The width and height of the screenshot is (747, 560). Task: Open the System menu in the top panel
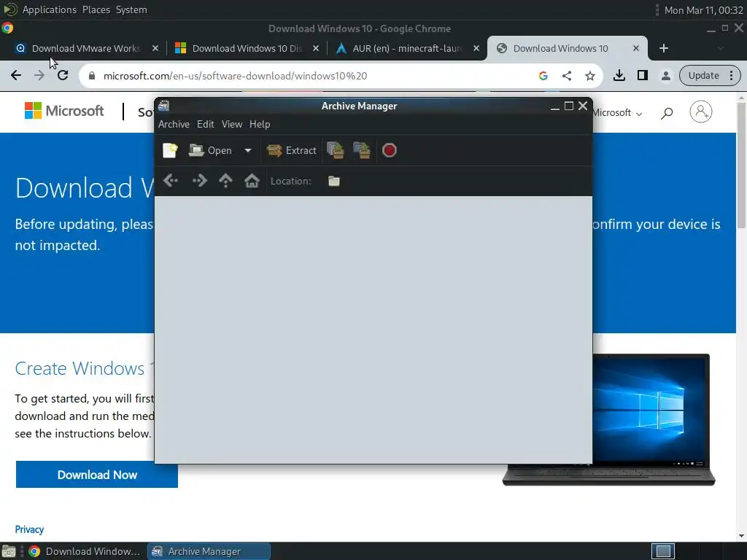[x=131, y=9]
